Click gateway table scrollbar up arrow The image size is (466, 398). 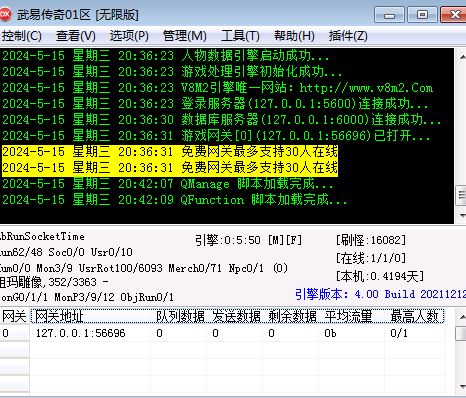coord(462,317)
